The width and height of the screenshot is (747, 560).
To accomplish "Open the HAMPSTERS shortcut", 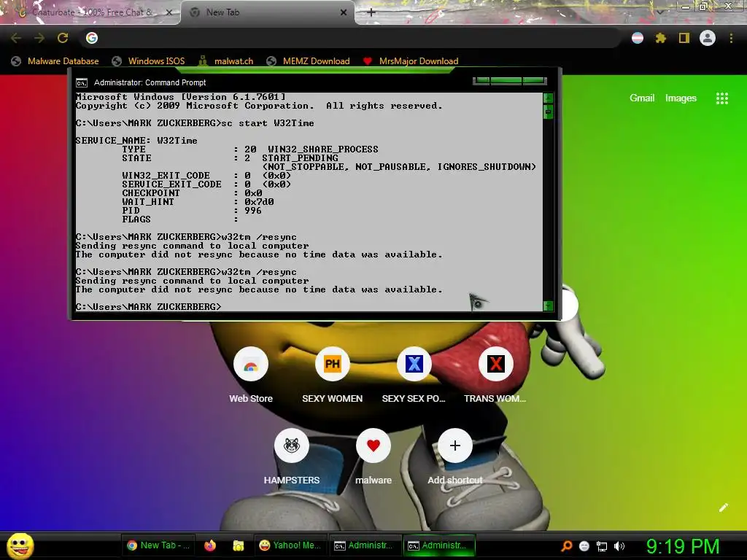I will (x=292, y=446).
